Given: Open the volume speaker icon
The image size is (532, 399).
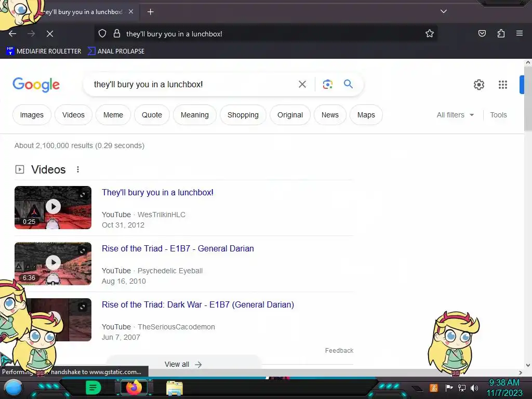Looking at the screenshot, I should [474, 388].
